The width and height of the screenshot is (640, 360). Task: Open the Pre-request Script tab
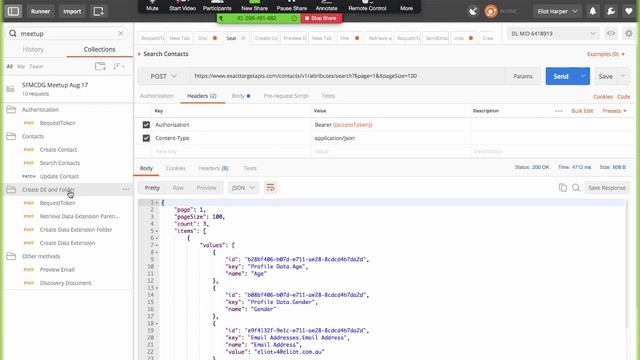[286, 96]
